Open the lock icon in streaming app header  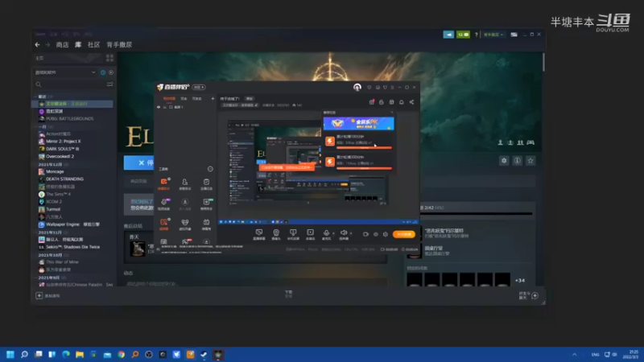click(x=381, y=102)
